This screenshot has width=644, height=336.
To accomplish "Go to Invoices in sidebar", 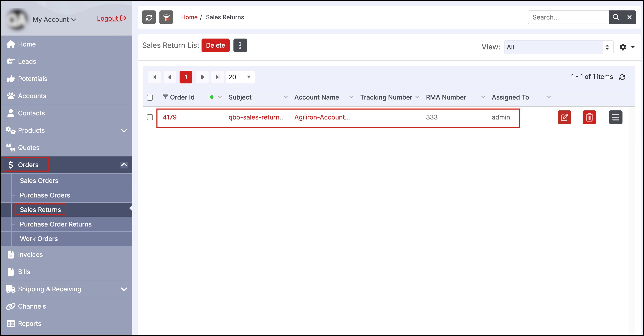I will 30,255.
